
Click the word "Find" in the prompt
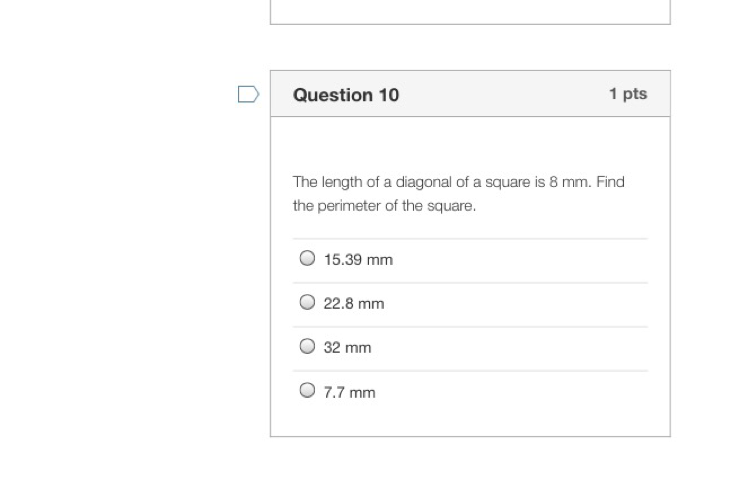pyautogui.click(x=610, y=182)
